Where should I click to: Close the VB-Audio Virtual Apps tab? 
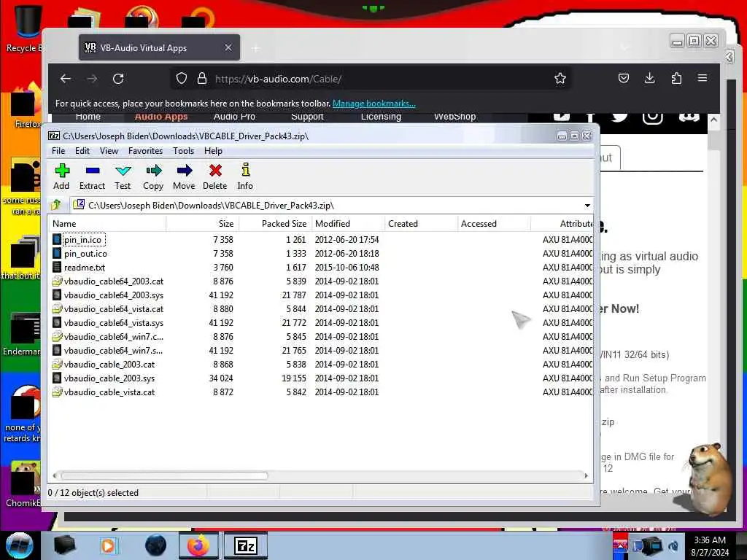[x=228, y=47]
